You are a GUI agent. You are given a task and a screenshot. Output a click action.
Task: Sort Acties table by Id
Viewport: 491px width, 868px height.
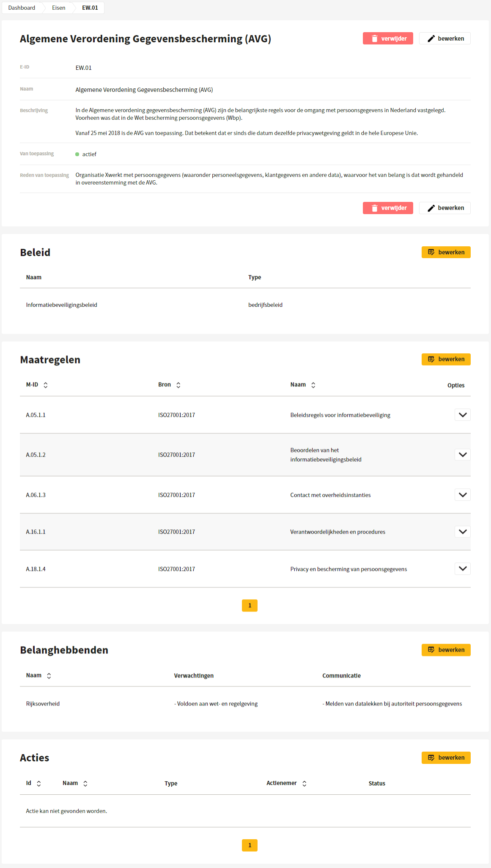pos(38,783)
